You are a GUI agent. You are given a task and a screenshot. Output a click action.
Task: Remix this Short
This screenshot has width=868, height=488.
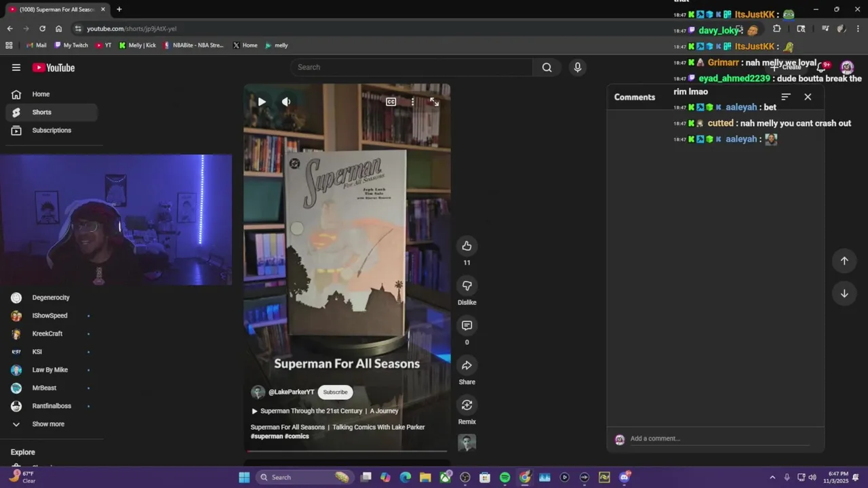coord(467,405)
